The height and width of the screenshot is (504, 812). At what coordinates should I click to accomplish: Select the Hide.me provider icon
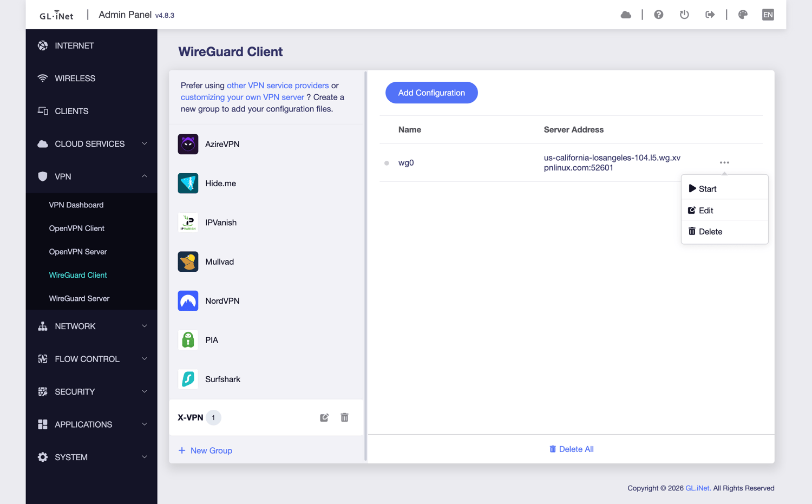click(x=188, y=183)
